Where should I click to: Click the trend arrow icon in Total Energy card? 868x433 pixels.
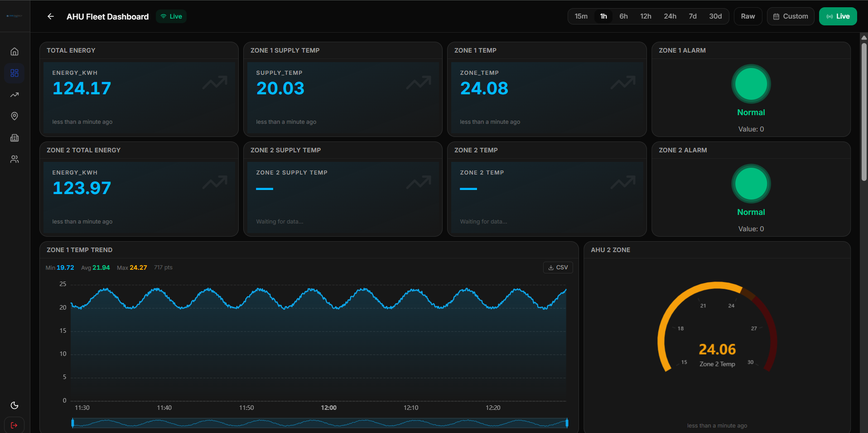[215, 83]
